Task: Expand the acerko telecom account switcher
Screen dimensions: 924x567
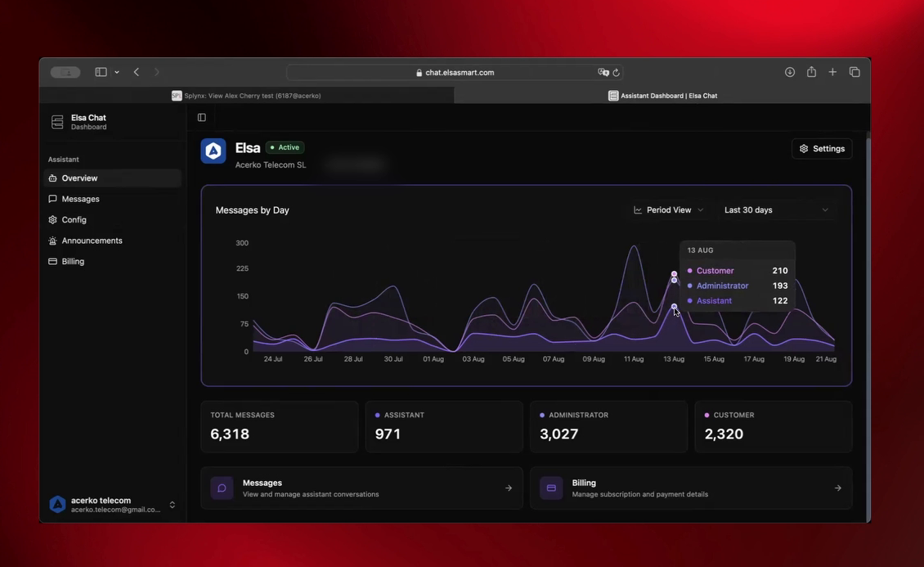Action: click(113, 505)
